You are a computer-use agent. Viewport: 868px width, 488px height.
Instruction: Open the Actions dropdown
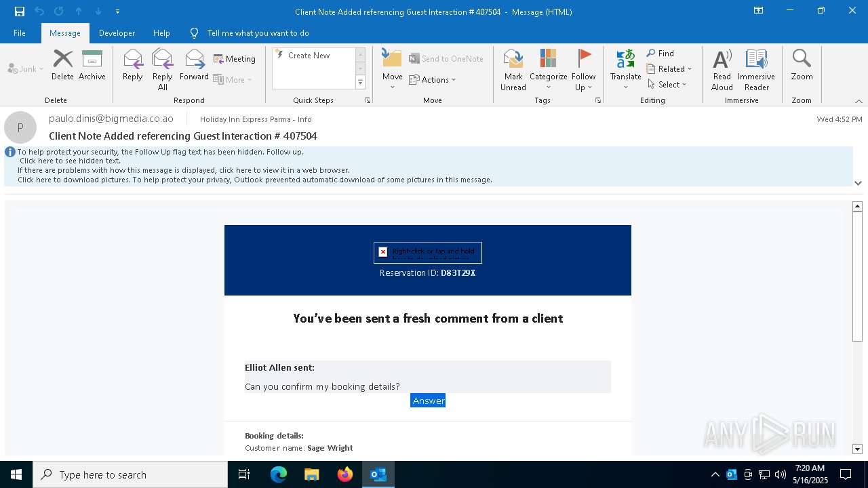coord(433,79)
